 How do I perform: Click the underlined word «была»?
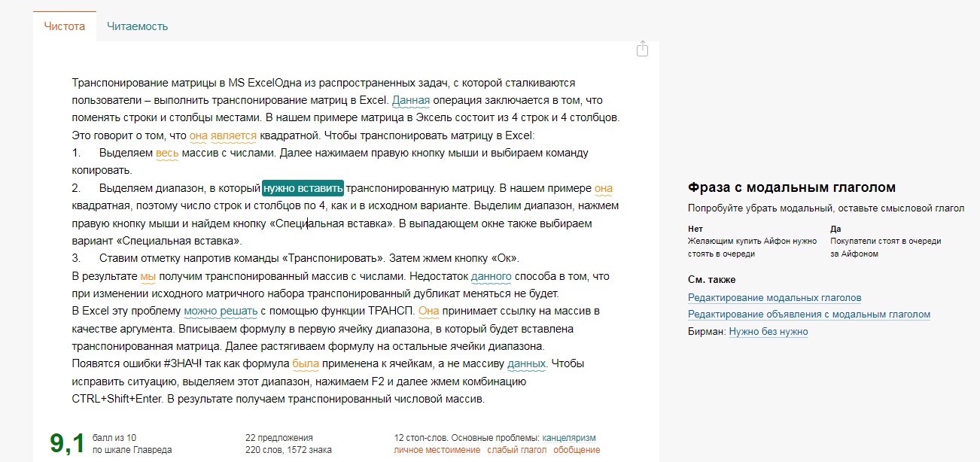pyautogui.click(x=306, y=363)
